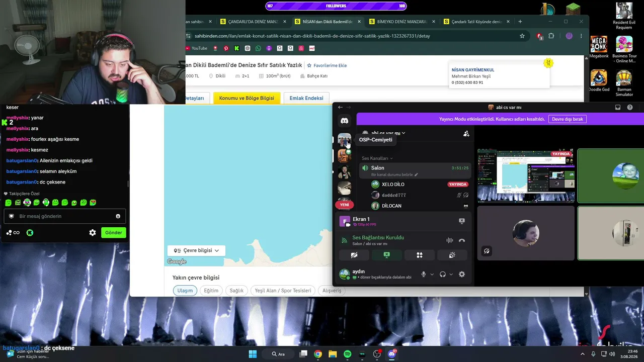Open the noise suppression waveform icon
Viewport: 644px width, 362px height.
point(449,240)
